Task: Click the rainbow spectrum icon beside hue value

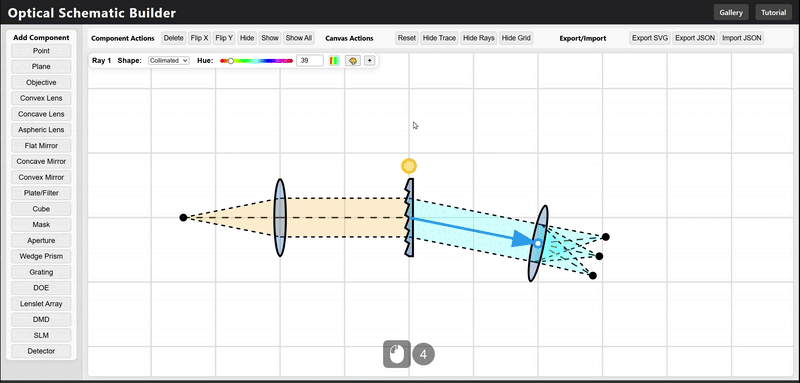Action: [334, 61]
